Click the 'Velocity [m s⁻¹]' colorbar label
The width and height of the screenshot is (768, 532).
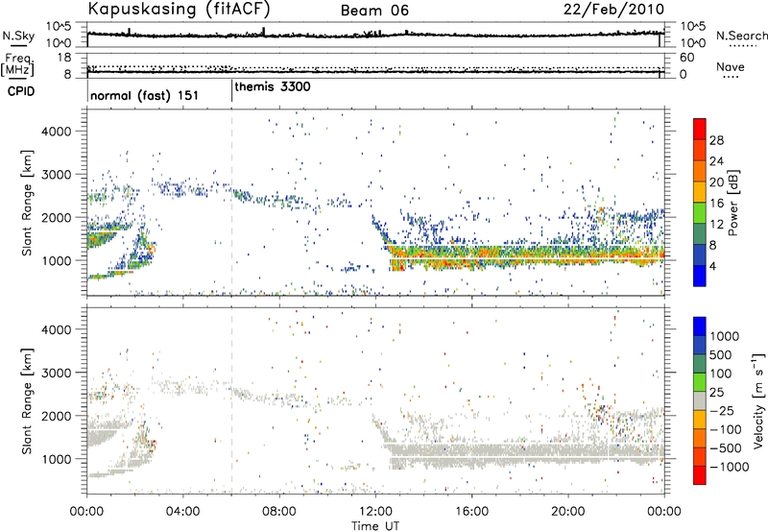click(x=758, y=400)
